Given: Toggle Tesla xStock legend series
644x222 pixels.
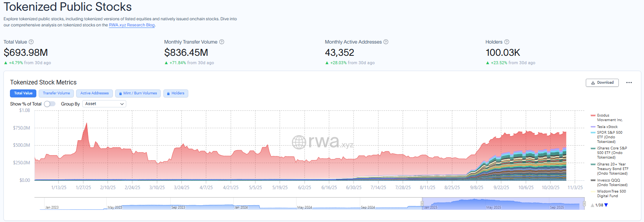Looking at the screenshot, I should [x=604, y=127].
